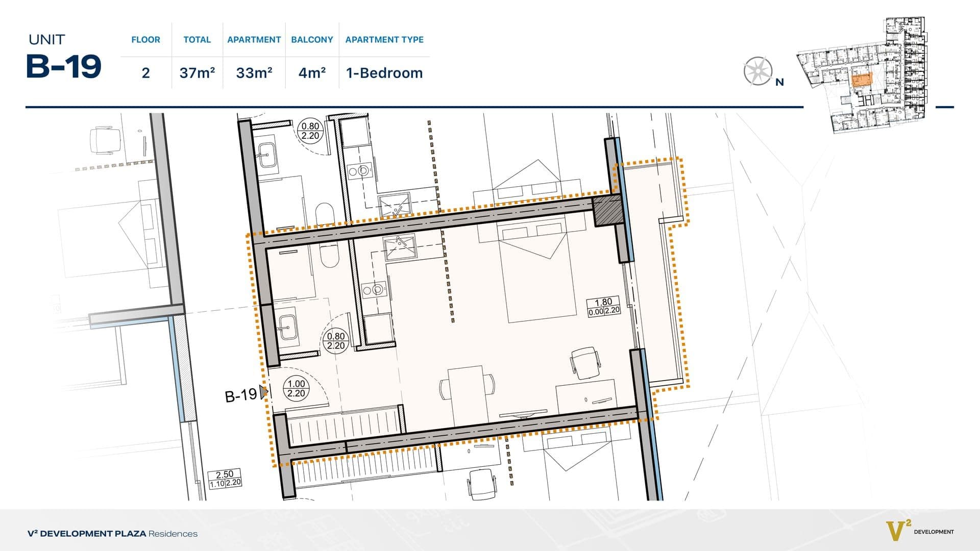Click the armchair in the top-left neighboring room

[105, 140]
